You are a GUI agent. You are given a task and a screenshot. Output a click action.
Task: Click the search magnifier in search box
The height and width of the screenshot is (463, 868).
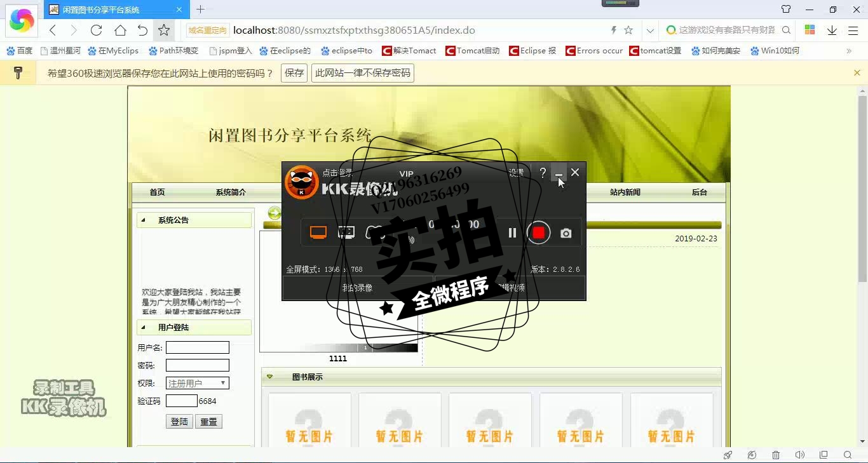[x=786, y=30]
